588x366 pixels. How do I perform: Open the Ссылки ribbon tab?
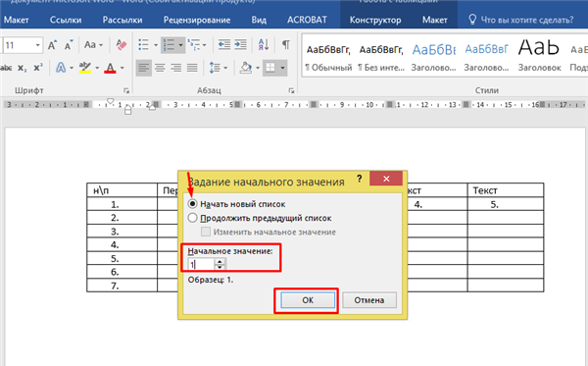[x=66, y=20]
